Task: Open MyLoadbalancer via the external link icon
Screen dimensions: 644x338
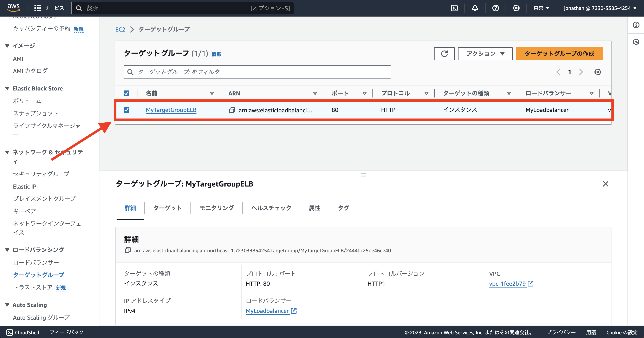Action: pos(293,311)
